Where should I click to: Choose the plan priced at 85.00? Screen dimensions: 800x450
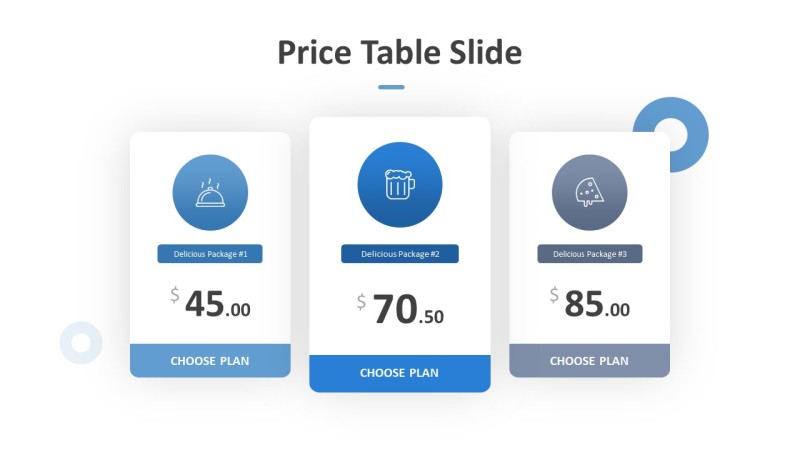(x=589, y=360)
